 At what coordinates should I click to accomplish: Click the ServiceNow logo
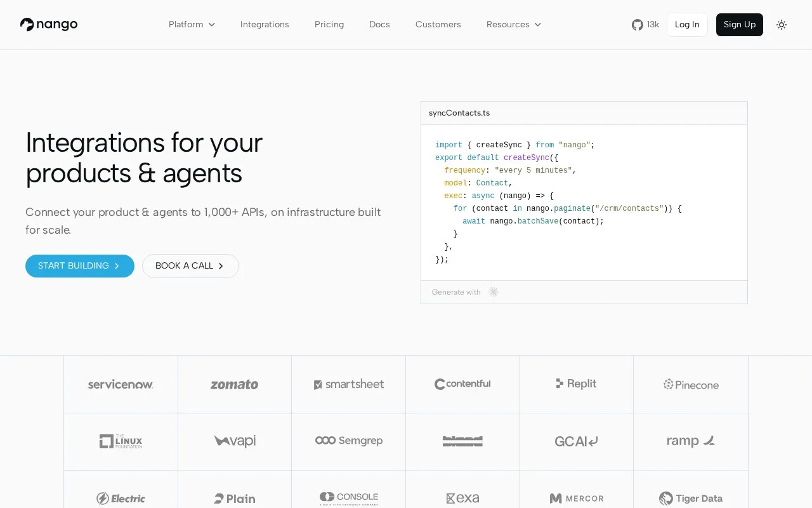[x=121, y=384]
